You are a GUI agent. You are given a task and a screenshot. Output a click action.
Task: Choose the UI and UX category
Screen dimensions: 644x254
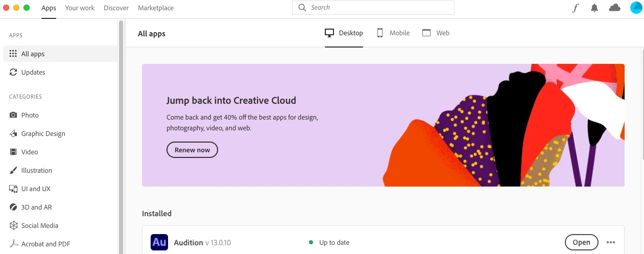(x=60, y=189)
